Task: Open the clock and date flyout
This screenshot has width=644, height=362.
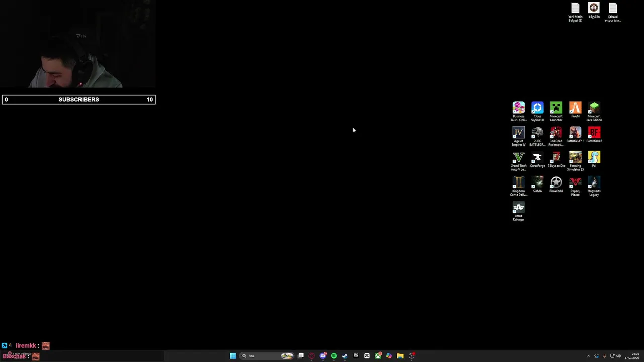Action: pos(632,356)
